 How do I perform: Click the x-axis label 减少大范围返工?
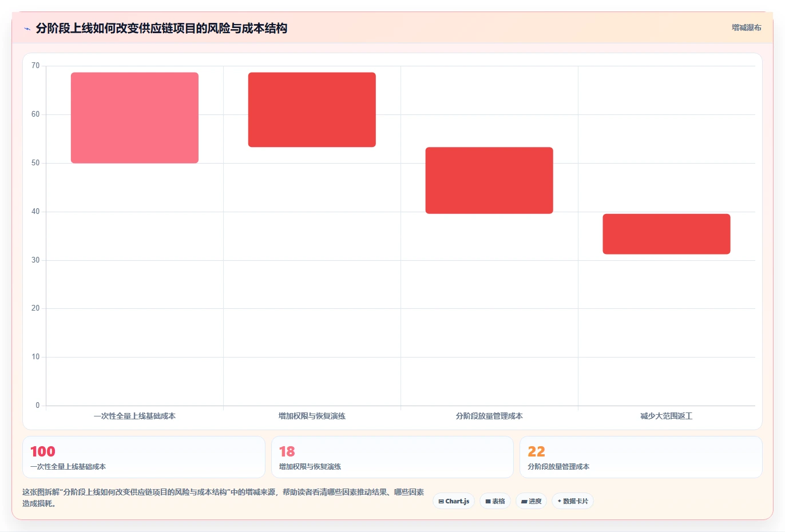click(667, 416)
